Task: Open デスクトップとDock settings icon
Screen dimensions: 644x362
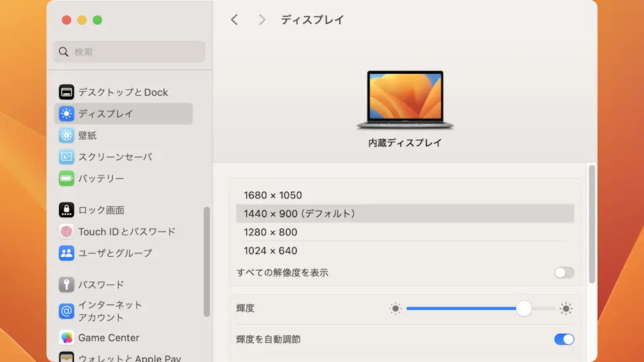Action: click(66, 93)
